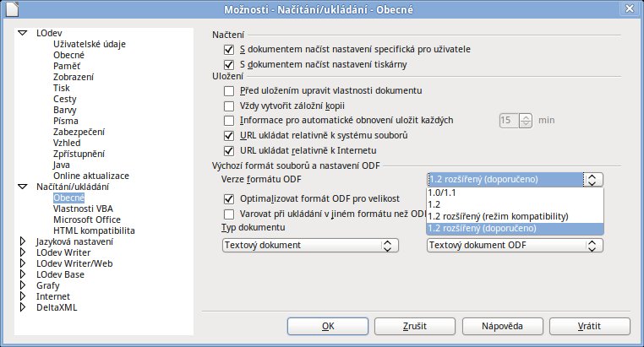Choose 1.2 rozšířený (doporučeno) in list
Image resolution: width=644 pixels, height=347 pixels.
[x=515, y=229]
